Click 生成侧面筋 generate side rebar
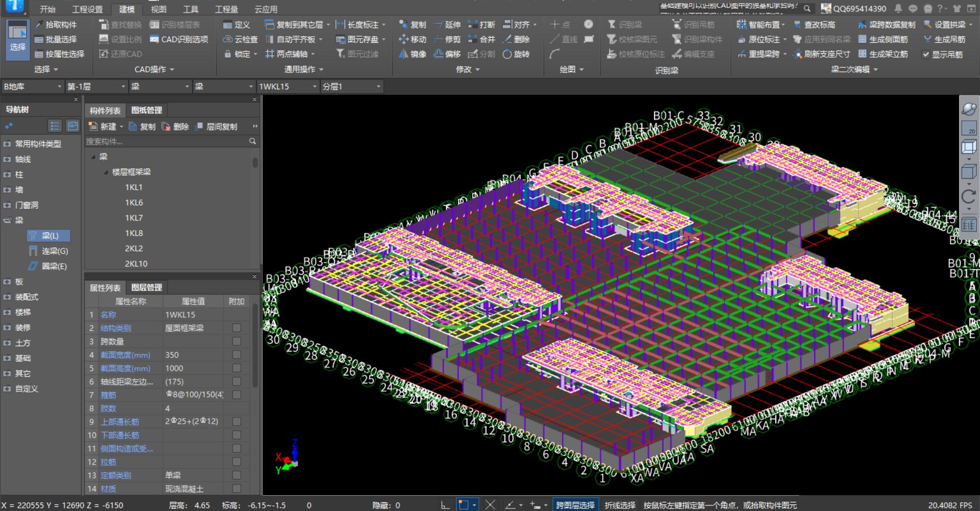 click(883, 39)
